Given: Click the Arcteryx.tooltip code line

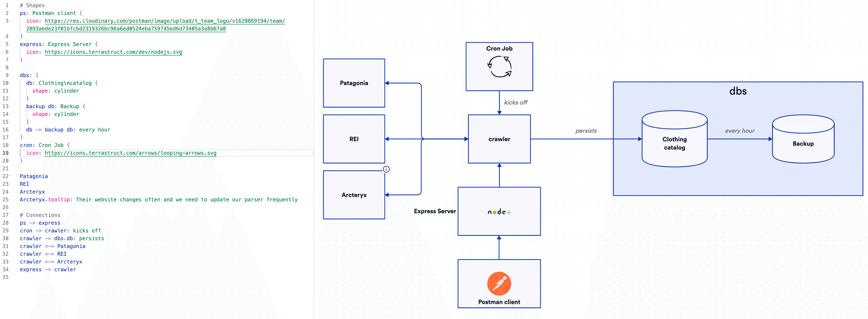Looking at the screenshot, I should [159, 199].
